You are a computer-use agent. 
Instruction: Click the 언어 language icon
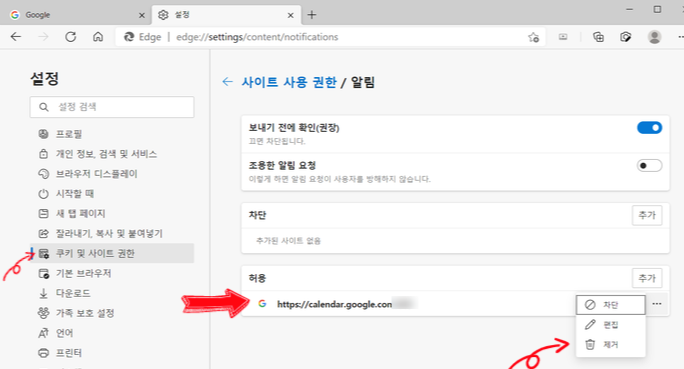[x=43, y=333]
